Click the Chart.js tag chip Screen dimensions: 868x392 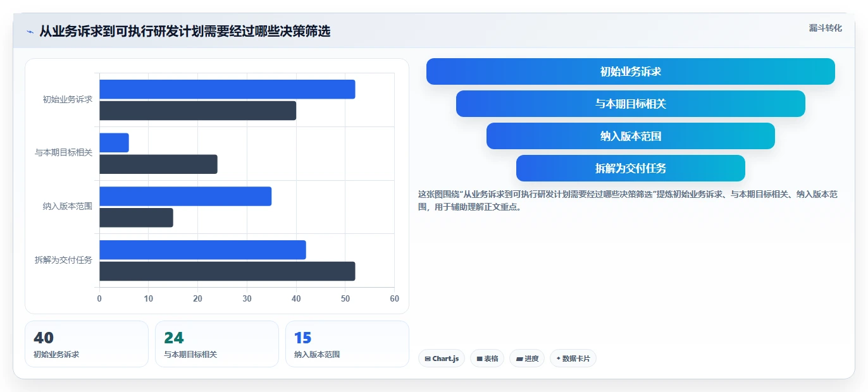coord(442,358)
